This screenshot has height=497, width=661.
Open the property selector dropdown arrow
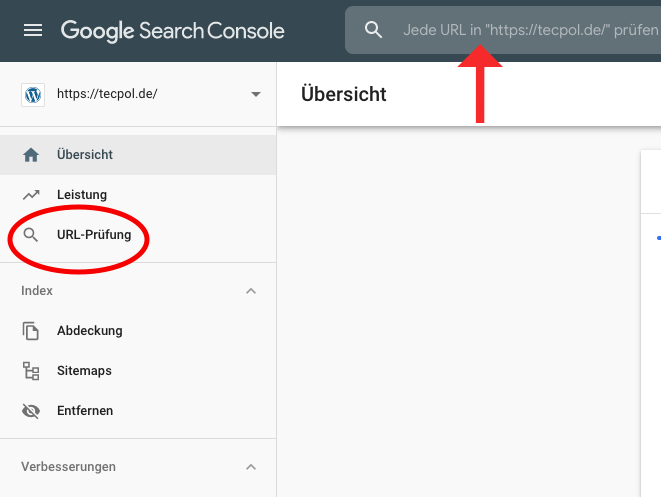(x=255, y=94)
